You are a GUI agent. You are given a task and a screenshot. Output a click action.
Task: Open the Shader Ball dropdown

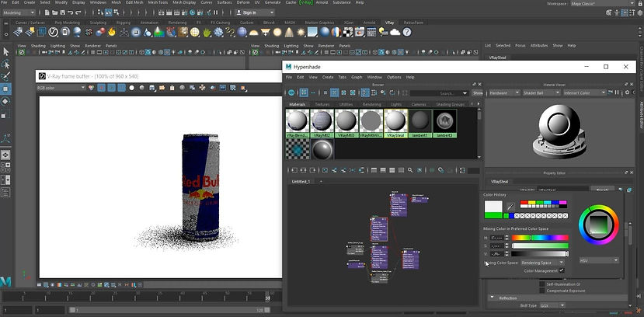541,93
